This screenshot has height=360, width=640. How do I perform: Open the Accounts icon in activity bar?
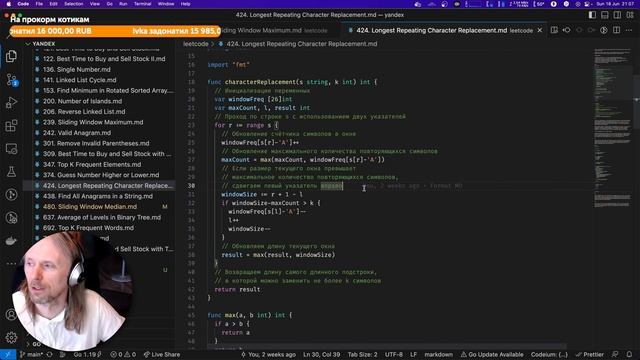[x=11, y=315]
